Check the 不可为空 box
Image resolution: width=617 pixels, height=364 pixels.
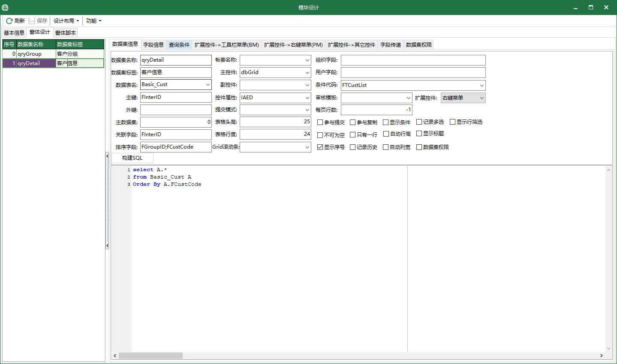click(320, 135)
